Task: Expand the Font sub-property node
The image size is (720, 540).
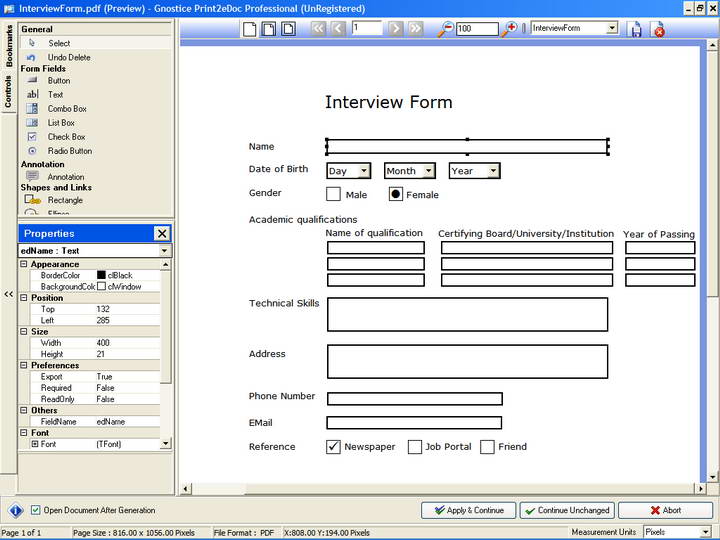Action: click(x=34, y=444)
